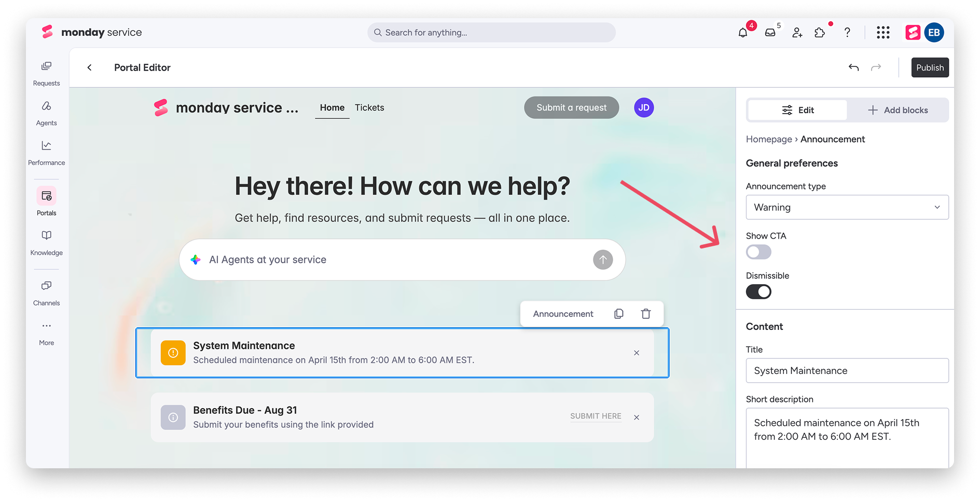Select the Home tab in the portal preview
The image size is (980, 502).
332,108
